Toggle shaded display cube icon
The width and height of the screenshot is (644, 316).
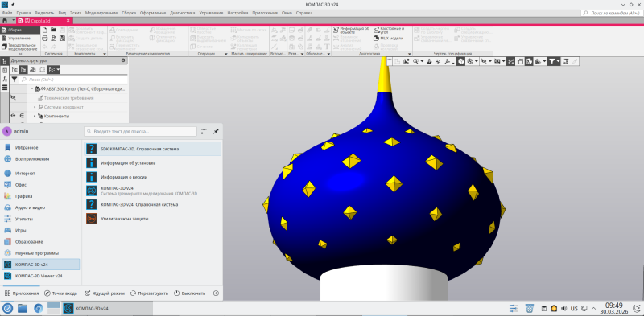tap(461, 61)
